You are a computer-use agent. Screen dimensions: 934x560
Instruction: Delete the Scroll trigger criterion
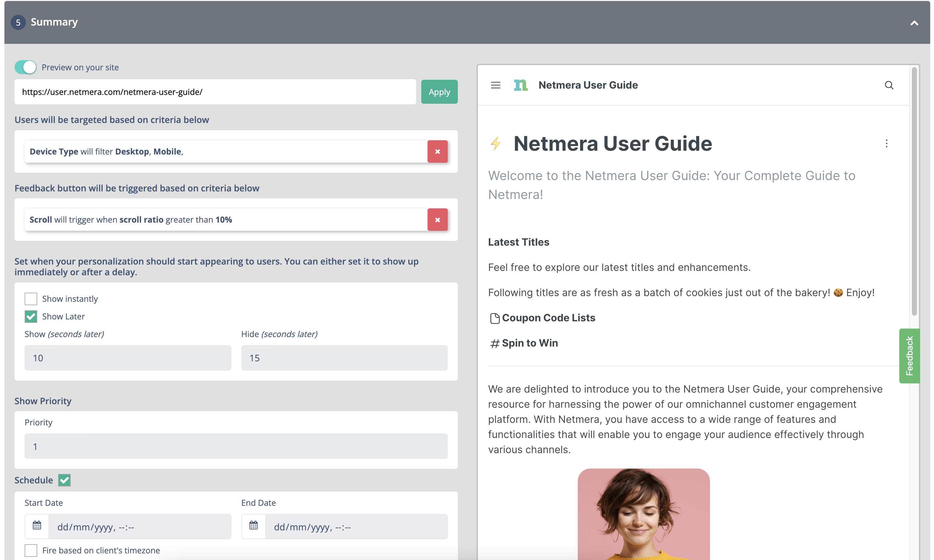tap(437, 220)
